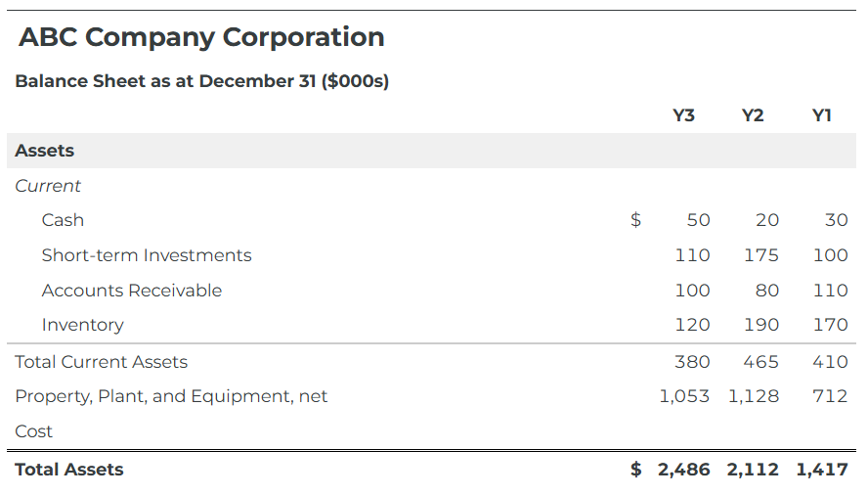The height and width of the screenshot is (496, 868).
Task: Click the Inventory row label
Action: click(83, 325)
